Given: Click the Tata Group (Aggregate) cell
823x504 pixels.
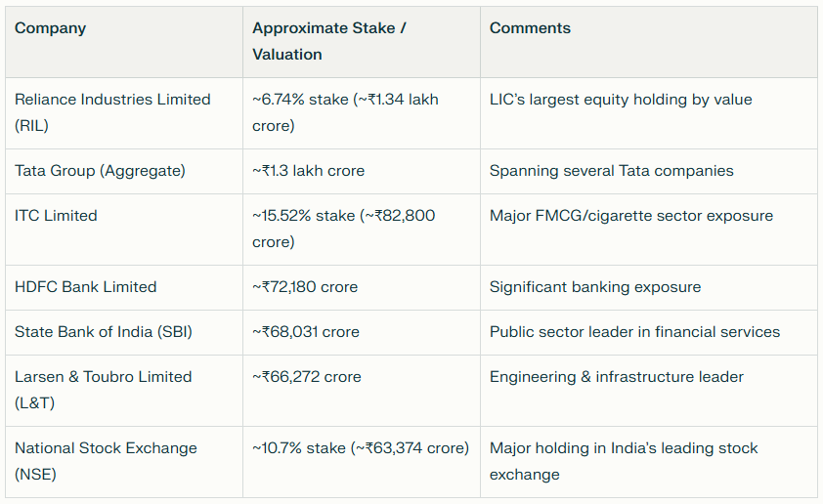Looking at the screenshot, I should [100, 171].
